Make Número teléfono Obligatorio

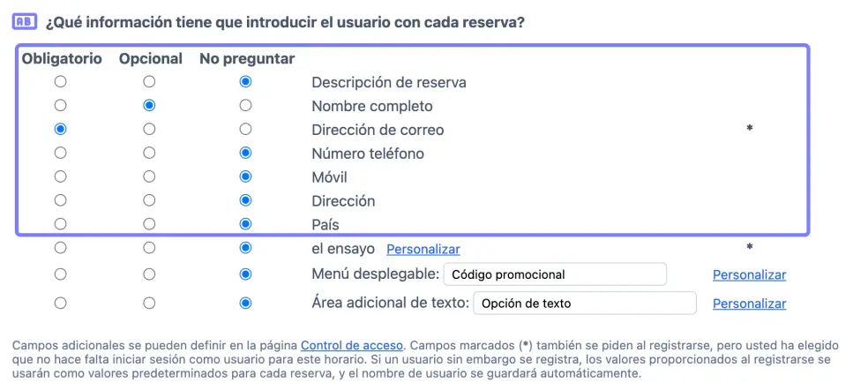point(60,154)
